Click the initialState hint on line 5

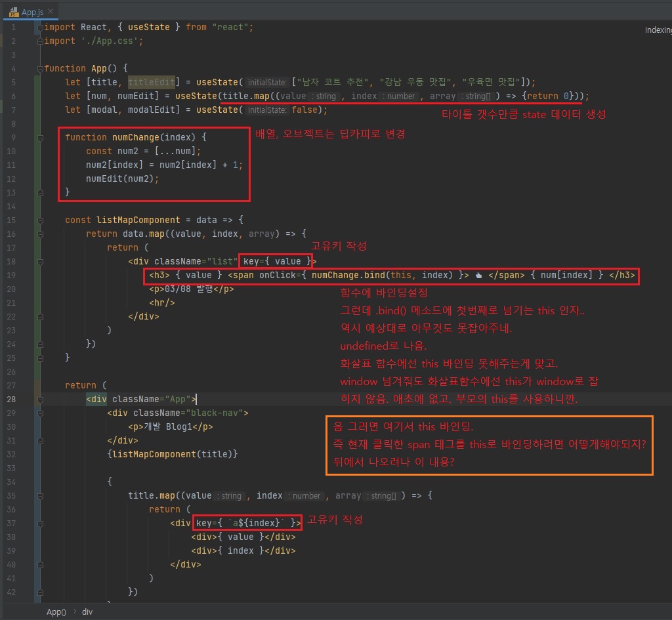(267, 82)
